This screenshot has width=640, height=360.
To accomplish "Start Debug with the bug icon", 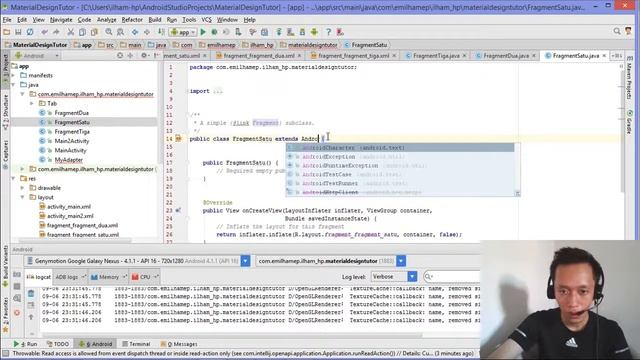I will pyautogui.click(x=214, y=32).
